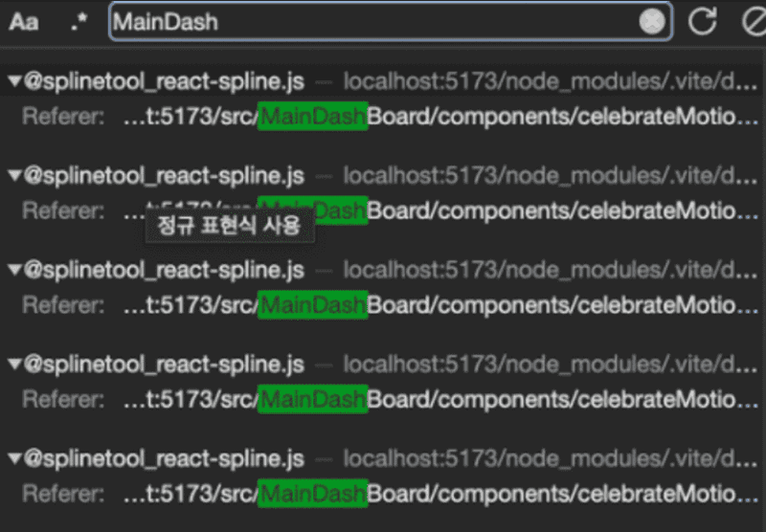The width and height of the screenshot is (766, 532).
Task: Click the first result's @splinetool_react-spline.js file name
Action: click(x=164, y=81)
